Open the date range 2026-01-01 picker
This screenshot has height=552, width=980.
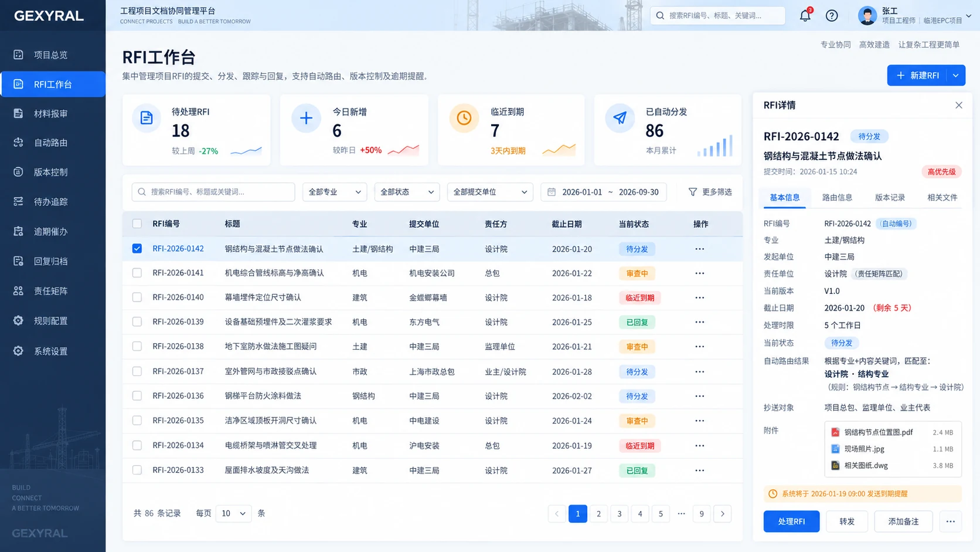(604, 192)
